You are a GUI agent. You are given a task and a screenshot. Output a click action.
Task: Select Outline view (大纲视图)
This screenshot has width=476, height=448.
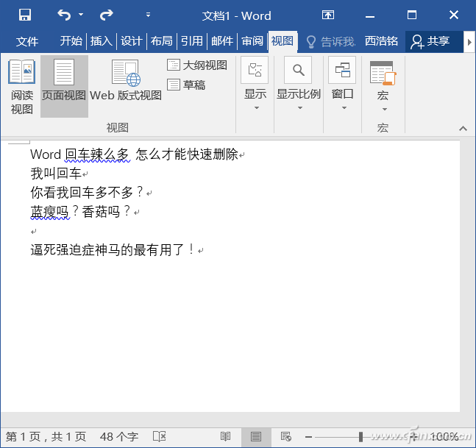click(197, 65)
